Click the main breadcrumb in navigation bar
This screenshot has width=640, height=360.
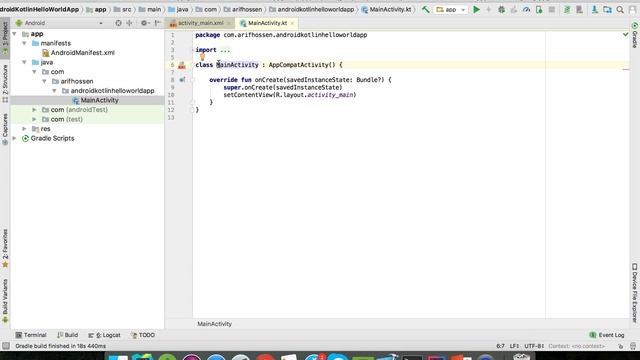[x=150, y=9]
